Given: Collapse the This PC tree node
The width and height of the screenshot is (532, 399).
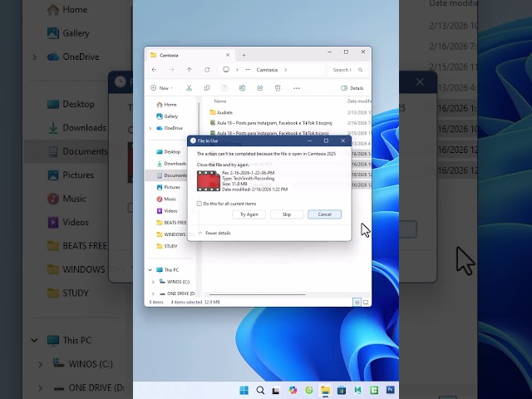Looking at the screenshot, I should 150,270.
